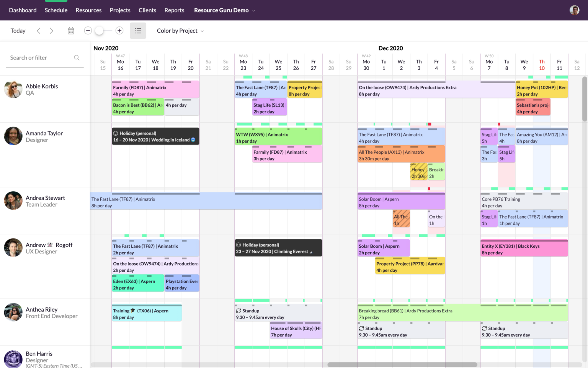
Task: Open the Reports menu item
Action: tap(174, 10)
